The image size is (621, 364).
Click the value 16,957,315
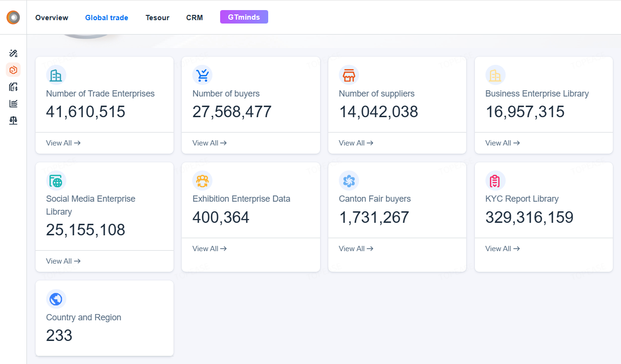[x=525, y=112]
